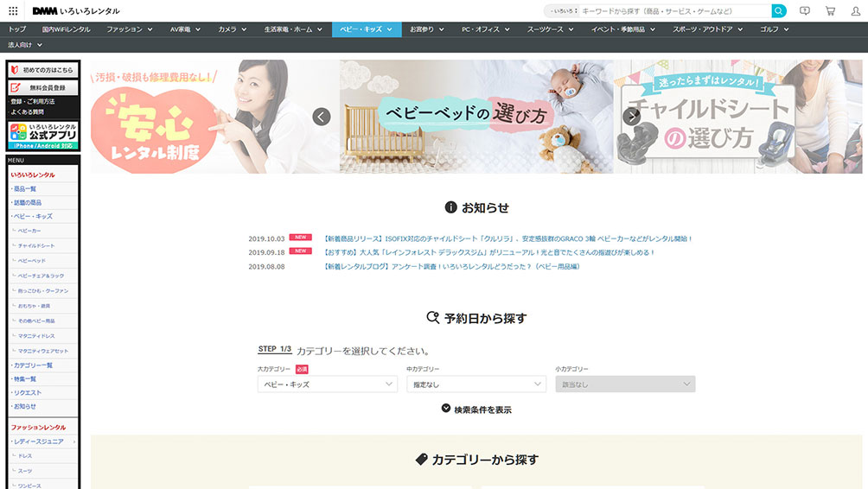
Task: Select ベビーチェア&ラック in the sidebar
Action: (x=41, y=276)
